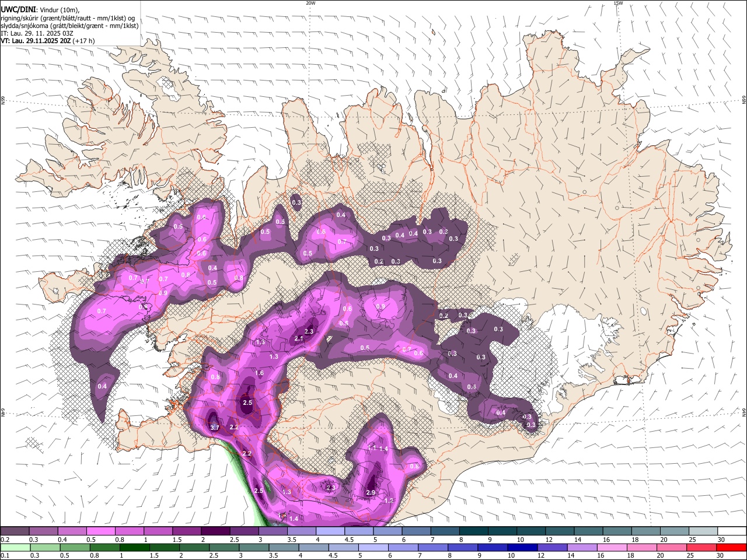Click the 20W longitude label
The width and height of the screenshot is (747, 560).
point(310,3)
